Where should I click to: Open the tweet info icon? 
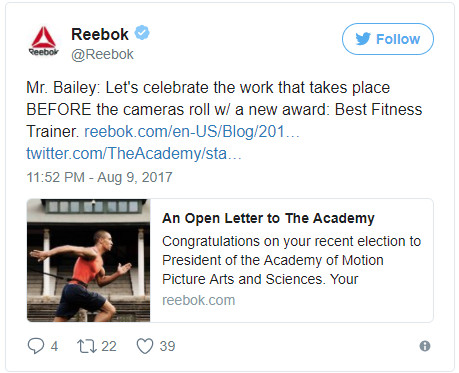(425, 346)
